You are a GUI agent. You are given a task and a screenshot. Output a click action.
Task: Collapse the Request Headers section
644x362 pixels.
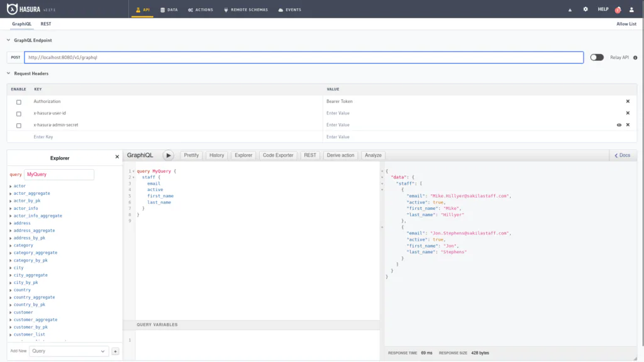[8, 74]
